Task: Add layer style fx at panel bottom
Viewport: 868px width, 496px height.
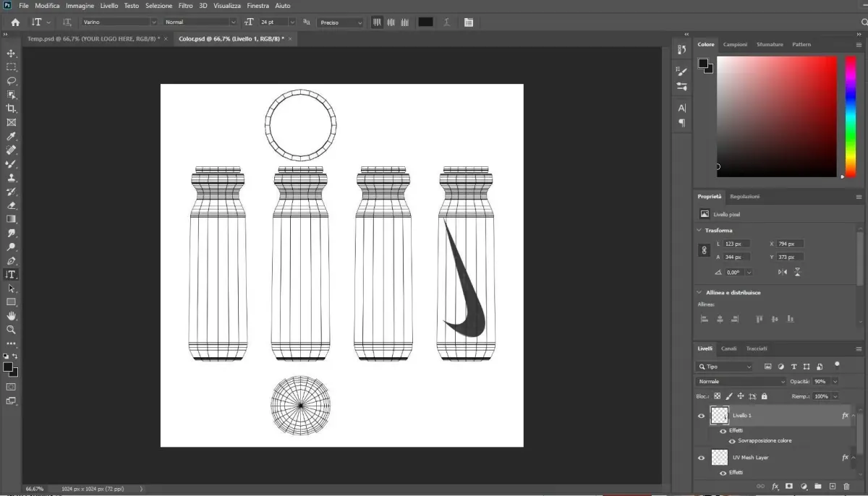Action: [775, 487]
